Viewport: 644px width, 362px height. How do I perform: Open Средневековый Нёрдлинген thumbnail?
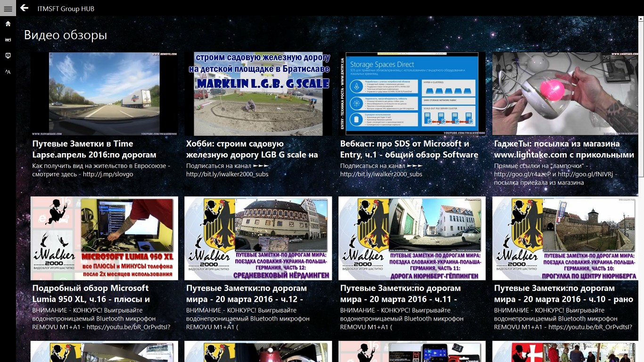(258, 239)
